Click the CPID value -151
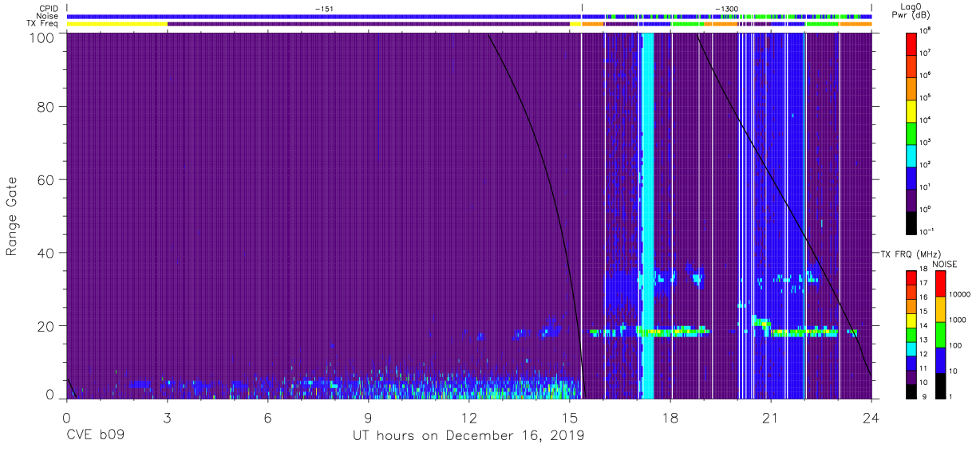 (x=323, y=9)
